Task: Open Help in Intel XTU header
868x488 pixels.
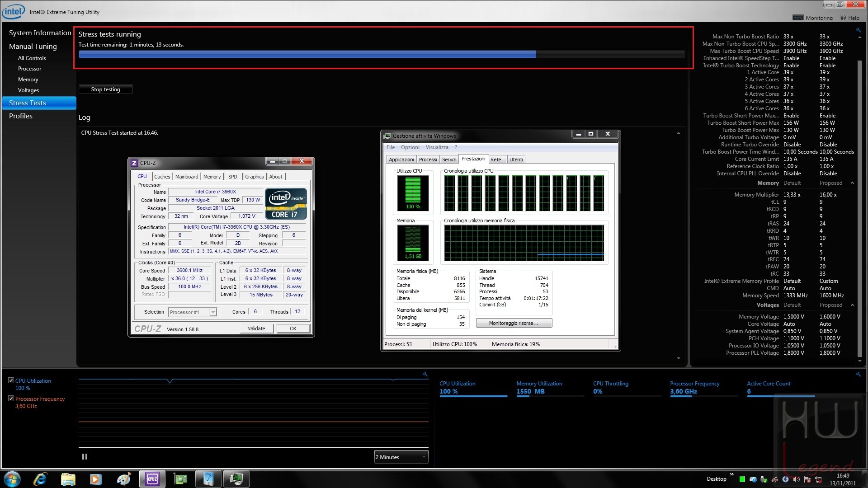Action: click(x=850, y=18)
